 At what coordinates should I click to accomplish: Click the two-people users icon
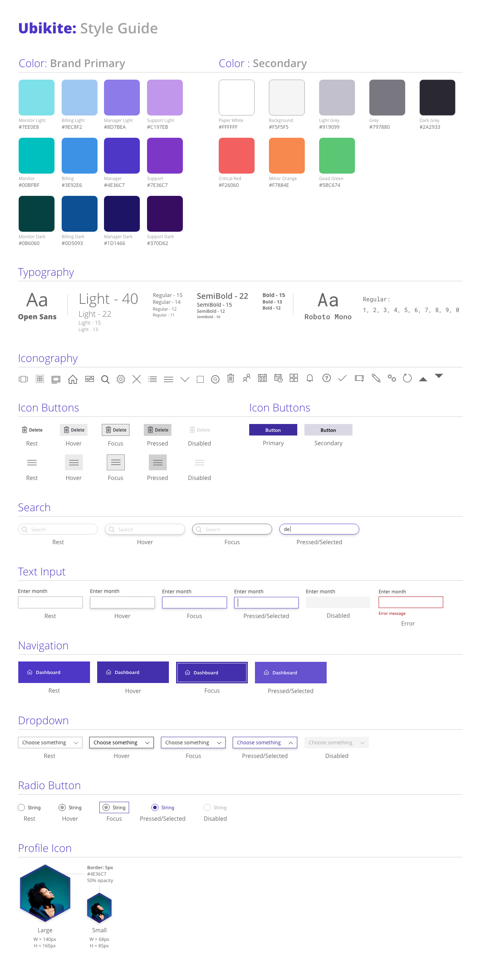[246, 378]
